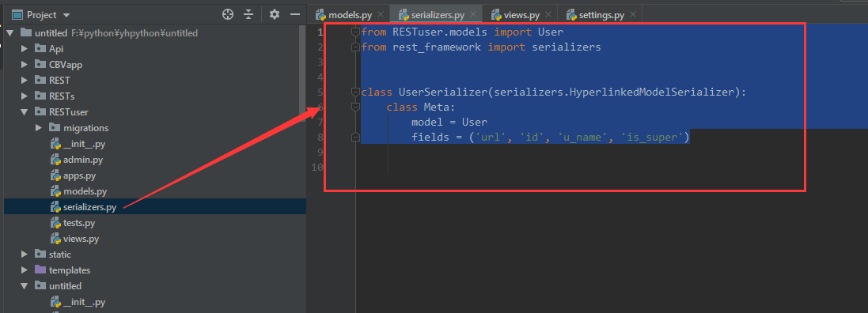Screen dimensions: 868x313
Task: Close the serializers.py tab
Action: (x=472, y=15)
